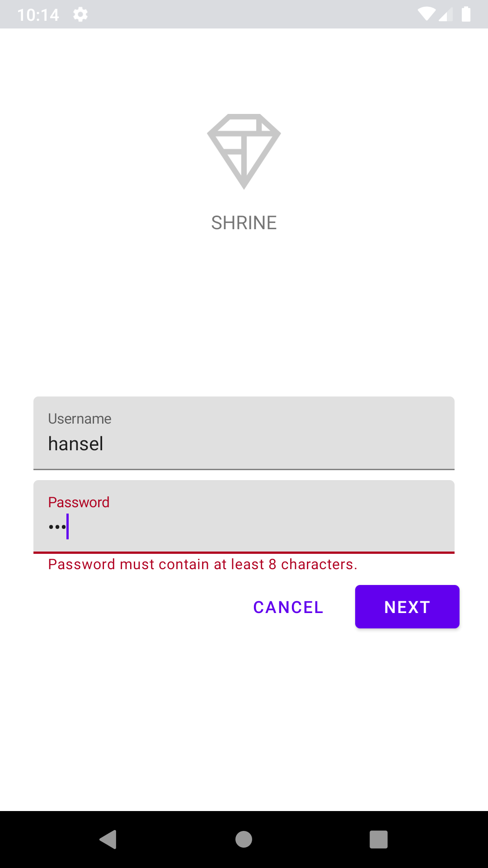488x868 pixels.
Task: Tap the SHRINE title label
Action: pos(244,222)
